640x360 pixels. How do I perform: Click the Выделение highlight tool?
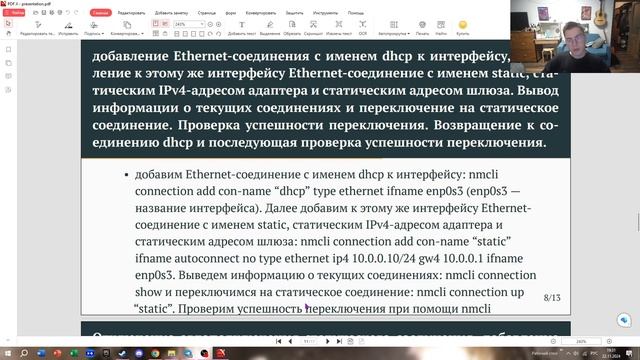click(270, 27)
